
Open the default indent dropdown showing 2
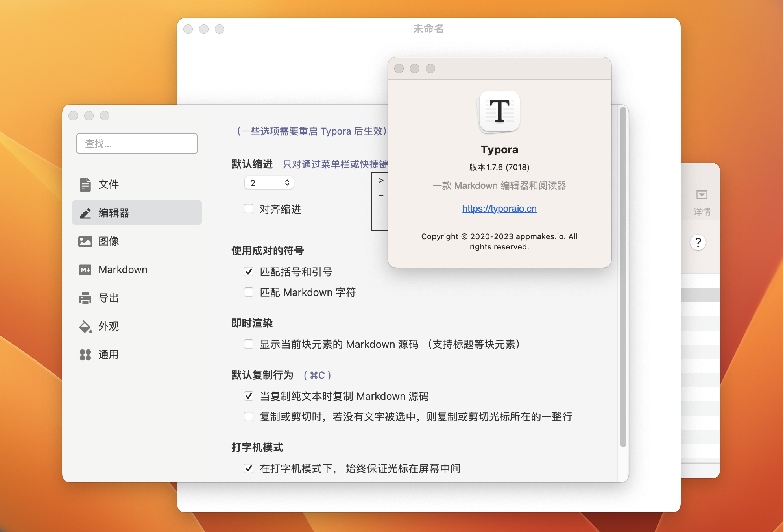(269, 183)
